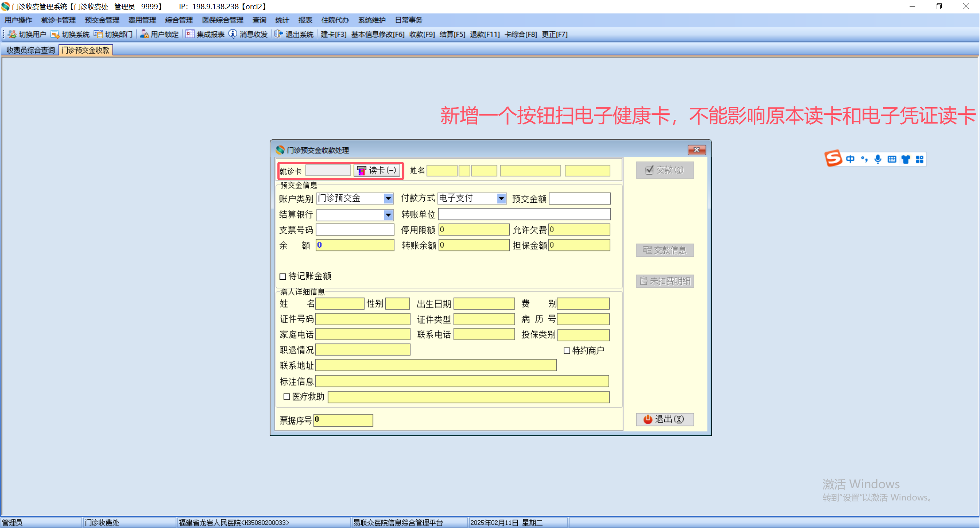This screenshot has height=528, width=980.
Task: Click the Sogou microphone voice input icon
Action: pos(878,159)
